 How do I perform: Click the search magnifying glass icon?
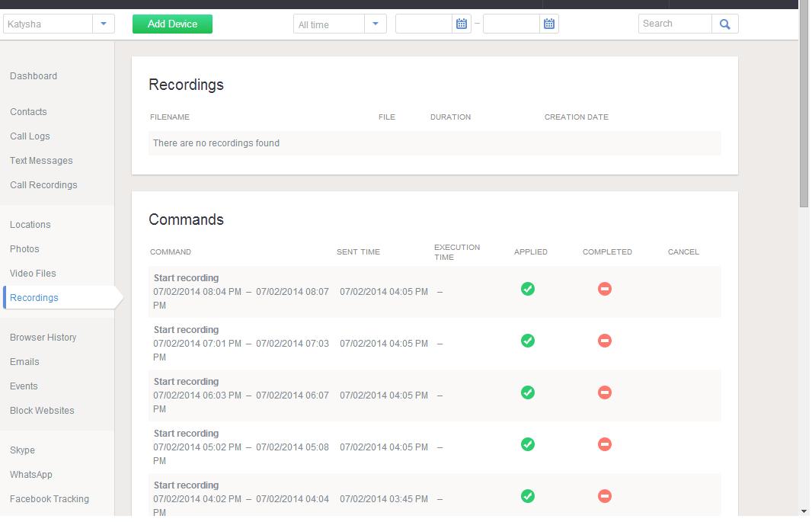pyautogui.click(x=725, y=24)
